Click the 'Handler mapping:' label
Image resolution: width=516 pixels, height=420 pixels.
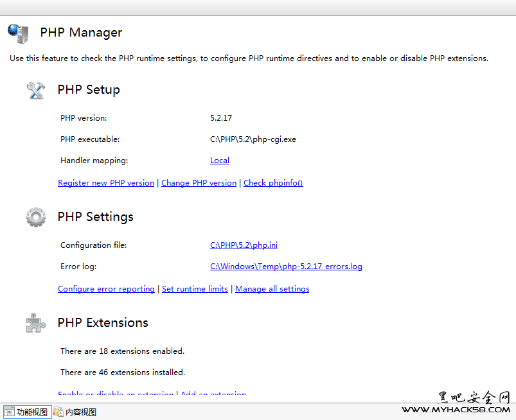pos(94,161)
